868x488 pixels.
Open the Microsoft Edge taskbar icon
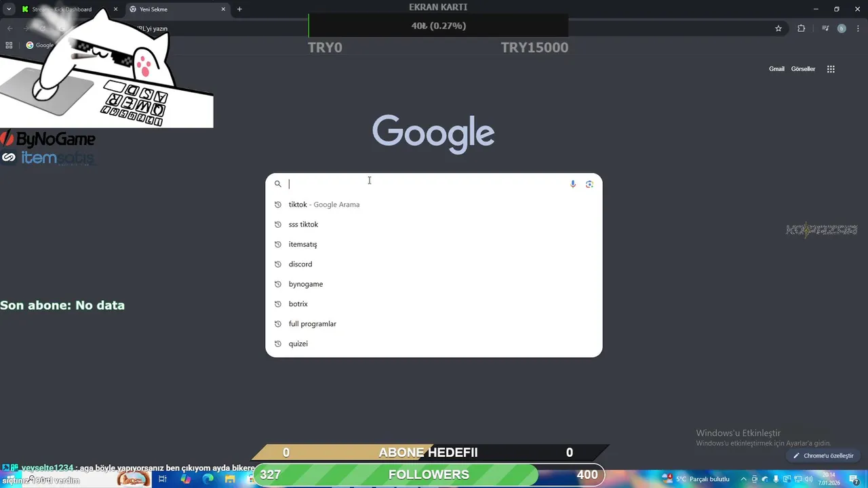[208, 479]
